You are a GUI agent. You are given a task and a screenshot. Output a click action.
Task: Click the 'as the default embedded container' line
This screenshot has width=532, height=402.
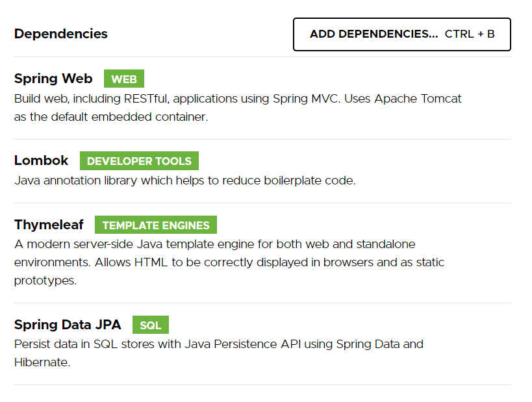pos(111,117)
